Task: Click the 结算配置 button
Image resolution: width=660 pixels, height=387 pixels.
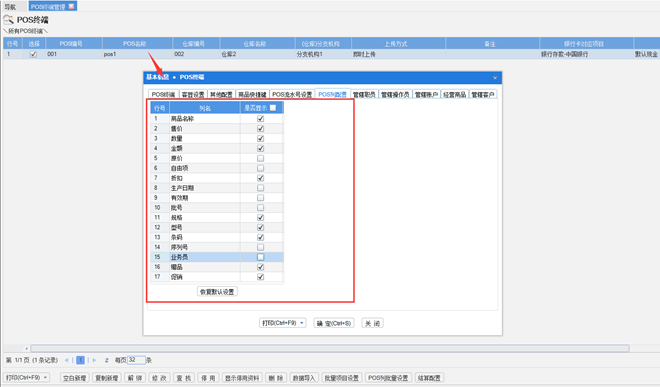Action: click(x=429, y=378)
